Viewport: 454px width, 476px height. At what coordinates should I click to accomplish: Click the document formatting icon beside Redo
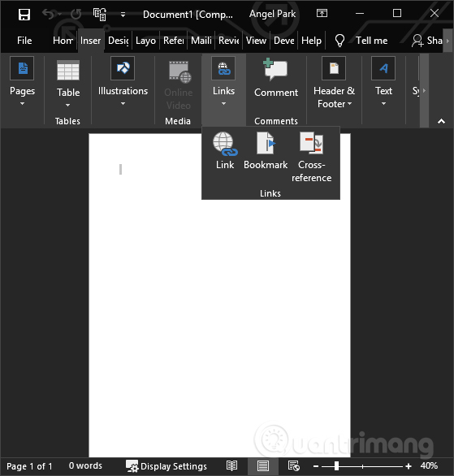[x=100, y=14]
